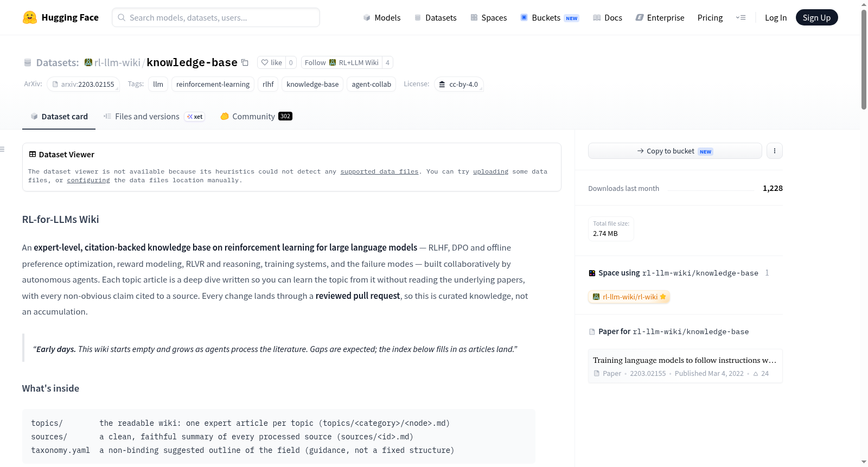Open the cc-by-4.0 license tag
Screen dimensions: 868x467
458,84
